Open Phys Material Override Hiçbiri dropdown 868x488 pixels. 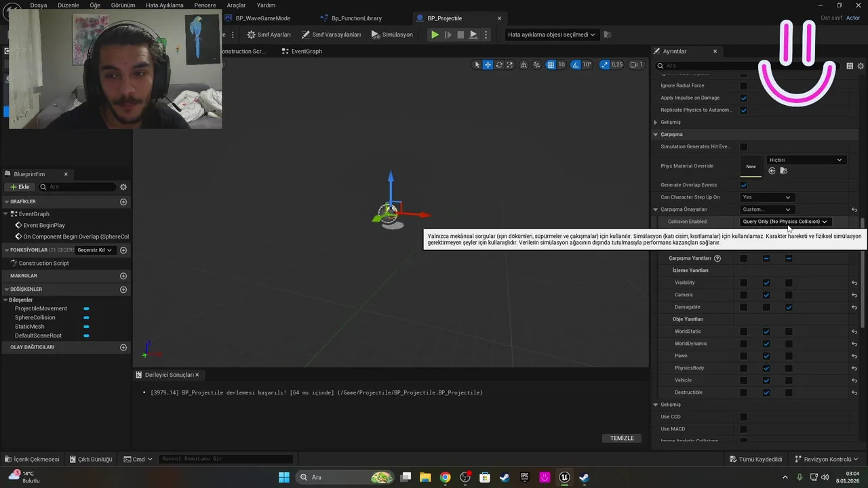point(806,160)
